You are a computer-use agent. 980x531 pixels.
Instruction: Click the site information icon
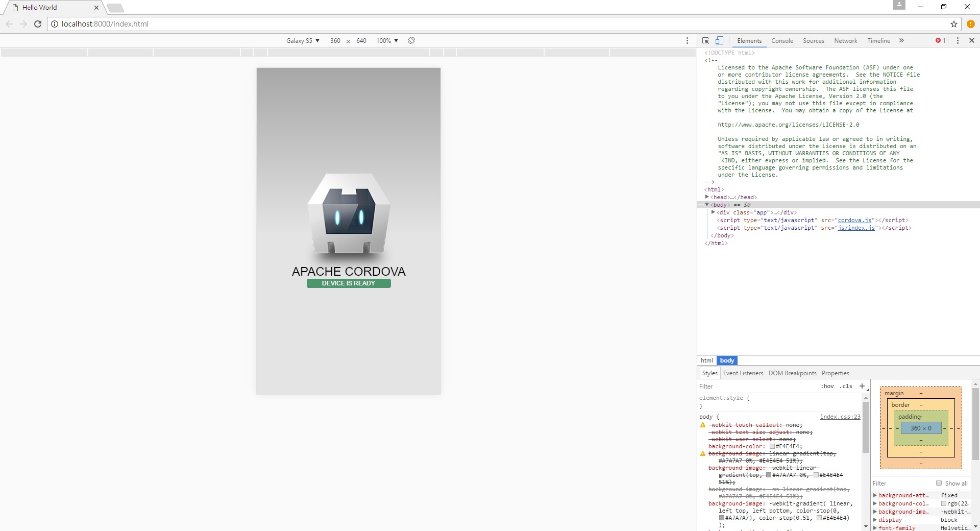tap(55, 24)
